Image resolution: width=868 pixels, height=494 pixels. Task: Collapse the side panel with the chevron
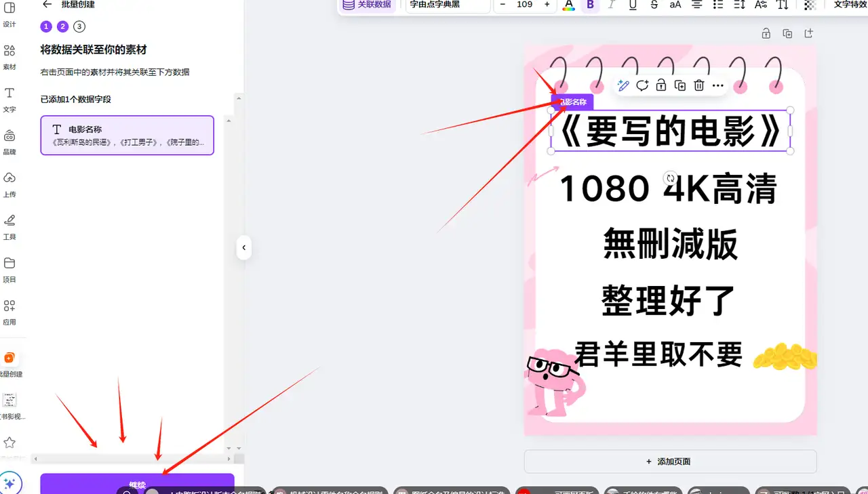pyautogui.click(x=244, y=247)
